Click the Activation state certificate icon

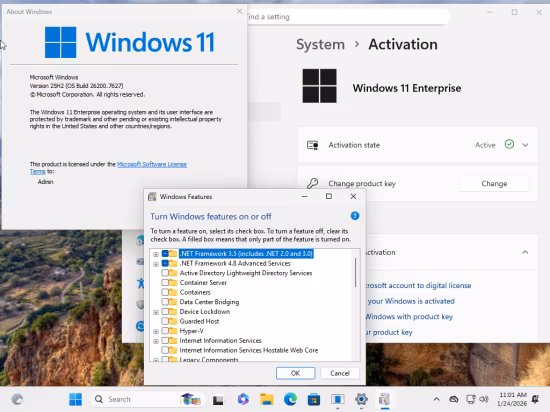pyautogui.click(x=313, y=145)
